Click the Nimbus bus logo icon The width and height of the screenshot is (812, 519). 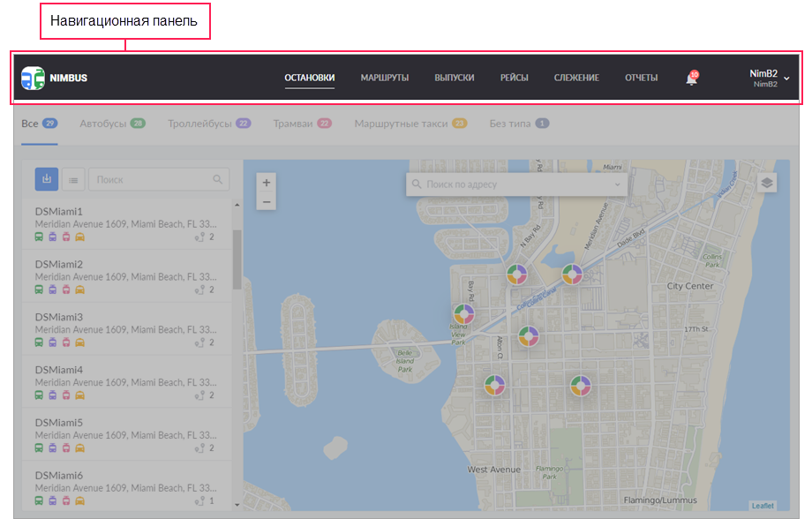34,78
